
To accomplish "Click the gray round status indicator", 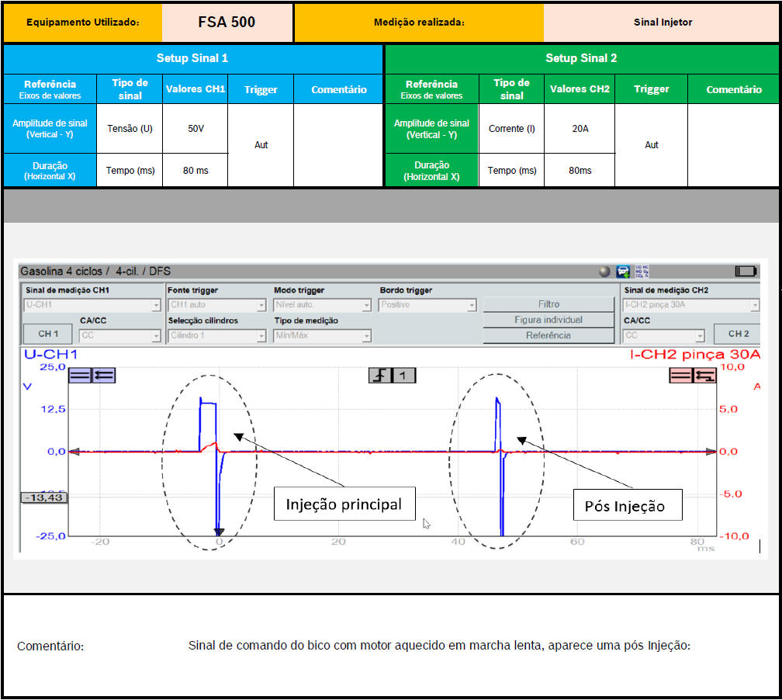I will tap(604, 272).
